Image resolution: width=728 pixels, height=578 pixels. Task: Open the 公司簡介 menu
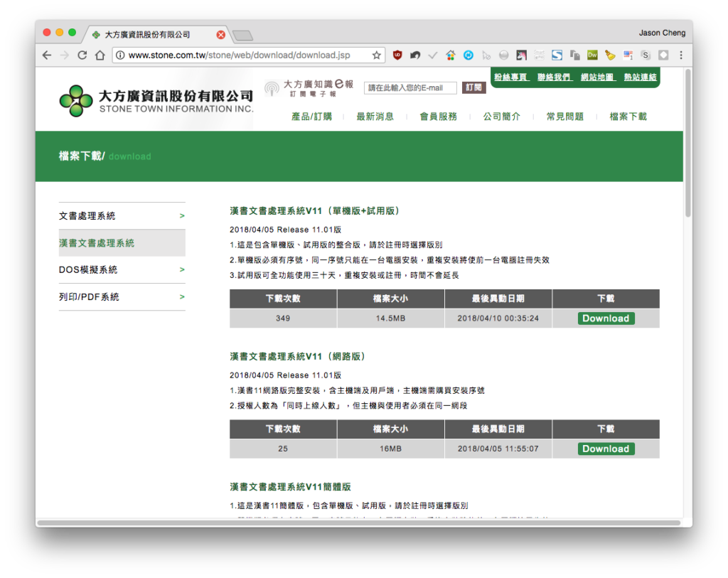tap(501, 117)
